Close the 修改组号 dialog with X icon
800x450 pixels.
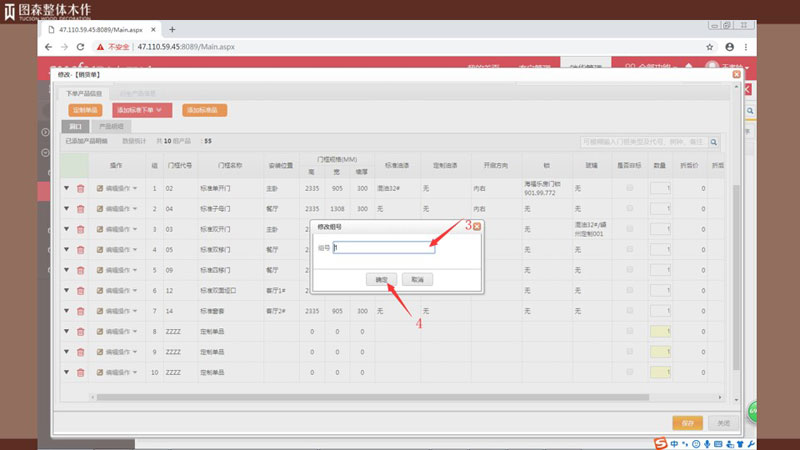[x=477, y=227]
